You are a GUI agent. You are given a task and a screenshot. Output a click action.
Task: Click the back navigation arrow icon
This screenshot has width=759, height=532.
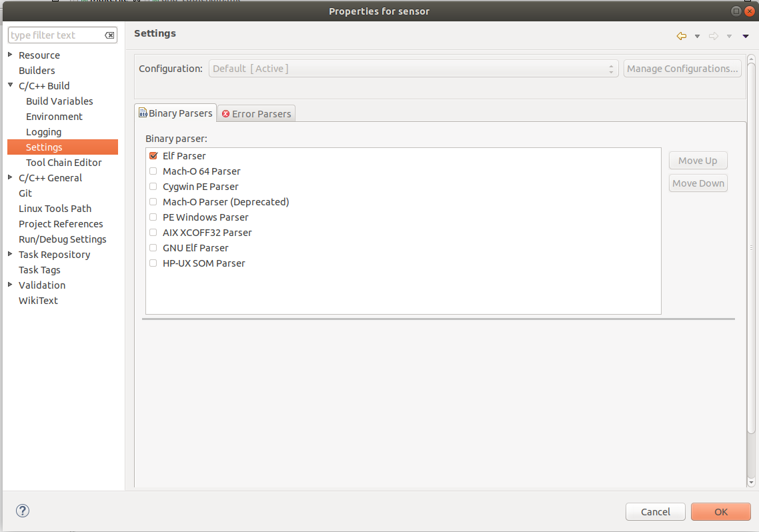pos(681,36)
